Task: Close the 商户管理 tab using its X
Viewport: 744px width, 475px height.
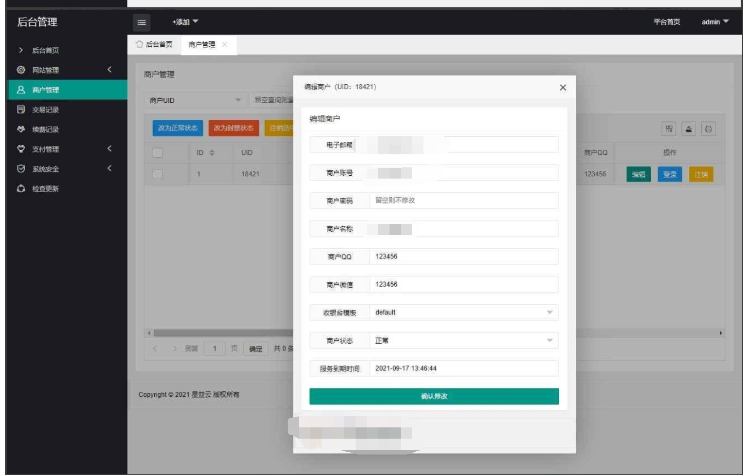Action: (225, 45)
